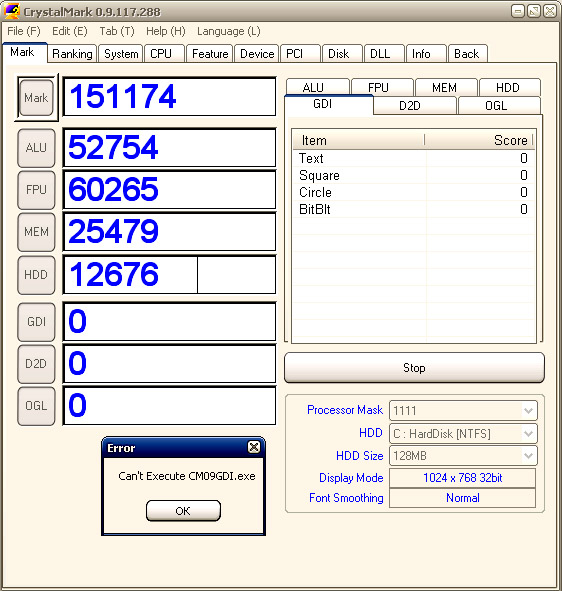The width and height of the screenshot is (562, 591).
Task: Open the HDD drive selection dropdown
Action: 528,434
